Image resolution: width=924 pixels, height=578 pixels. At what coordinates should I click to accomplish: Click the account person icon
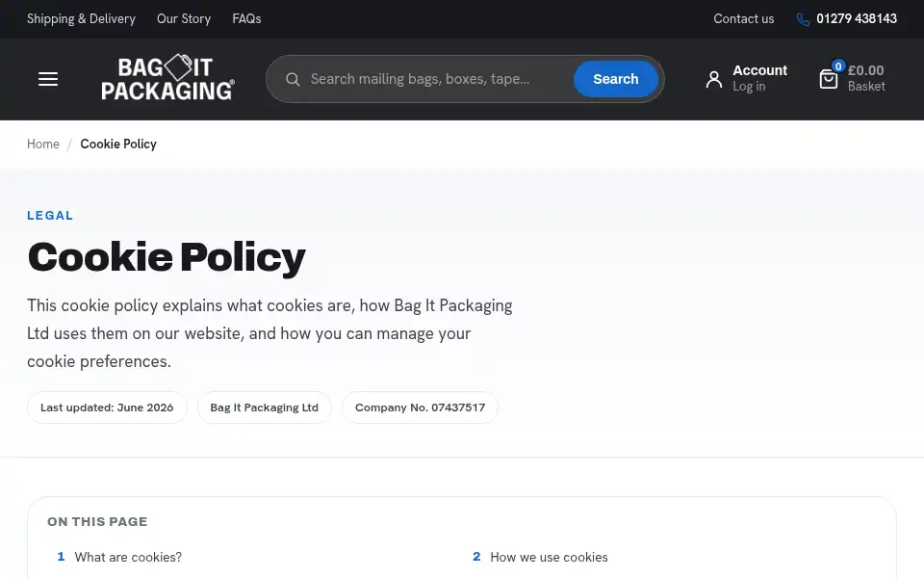(x=713, y=79)
